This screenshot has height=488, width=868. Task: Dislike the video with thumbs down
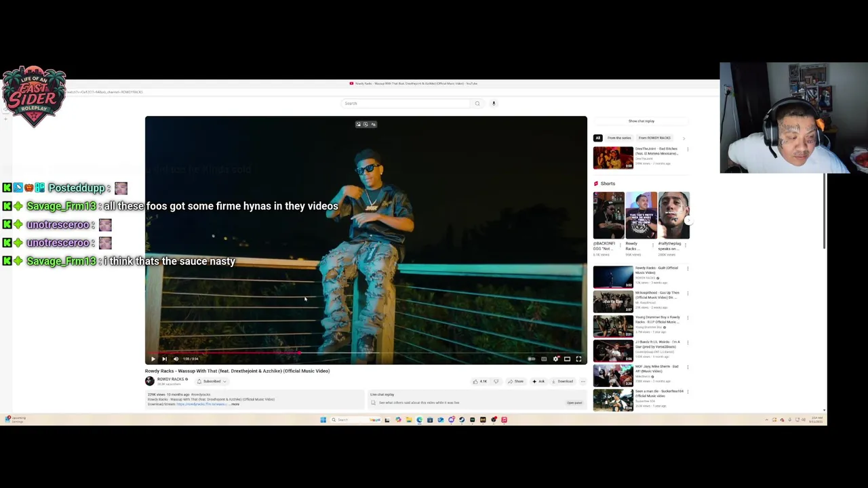pos(496,381)
